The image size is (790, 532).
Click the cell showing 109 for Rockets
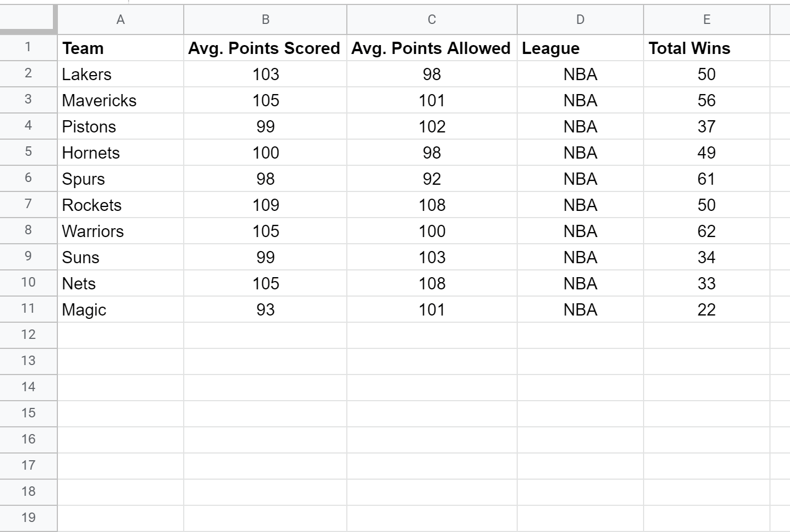click(x=265, y=205)
